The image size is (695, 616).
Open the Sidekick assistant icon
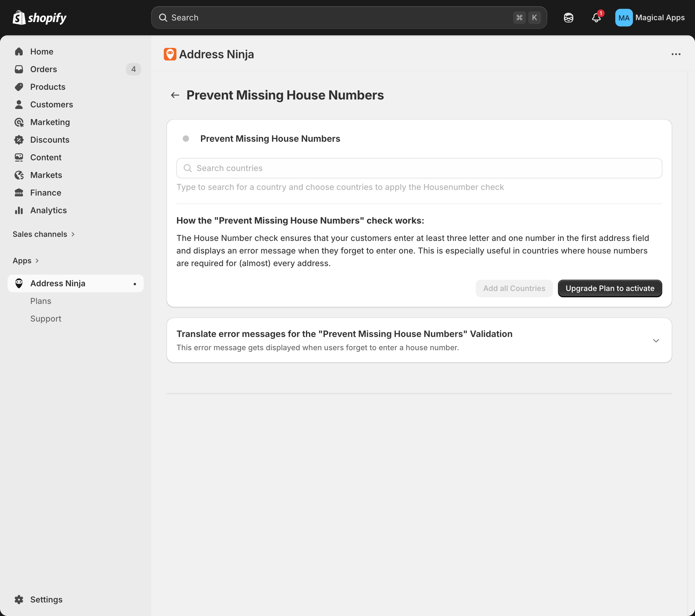pyautogui.click(x=568, y=18)
